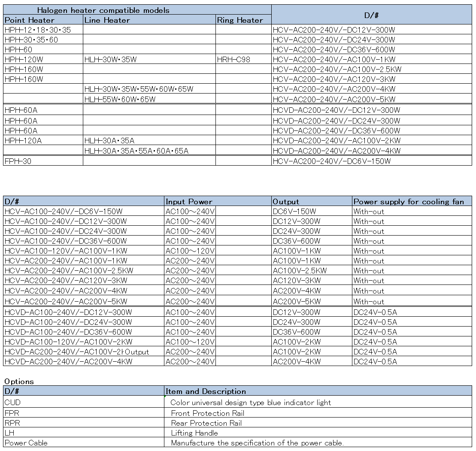Select cell 'HCV-AC200-240V/-DC6V-150W'
476x451 pixels.
pyautogui.click(x=372, y=161)
